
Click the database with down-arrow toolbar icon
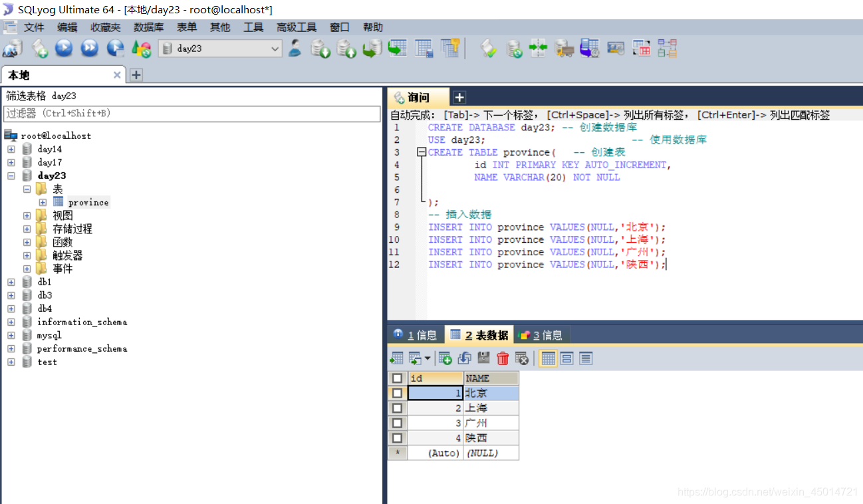(321, 48)
